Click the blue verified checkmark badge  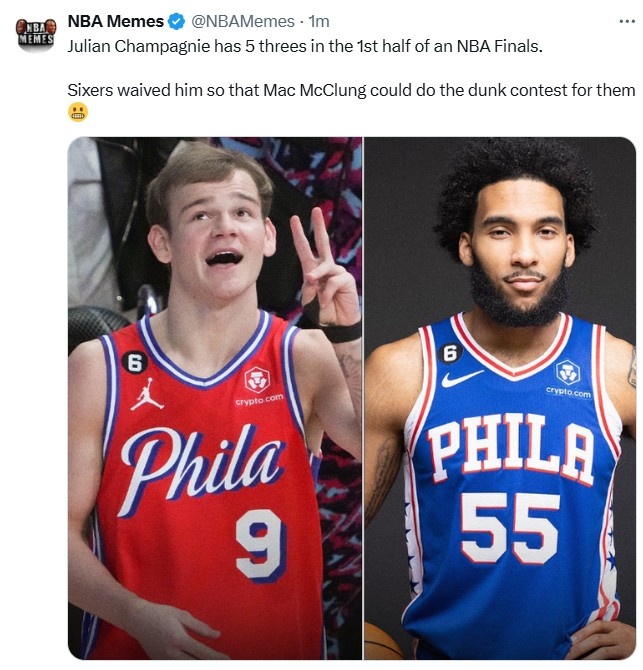tap(176, 21)
